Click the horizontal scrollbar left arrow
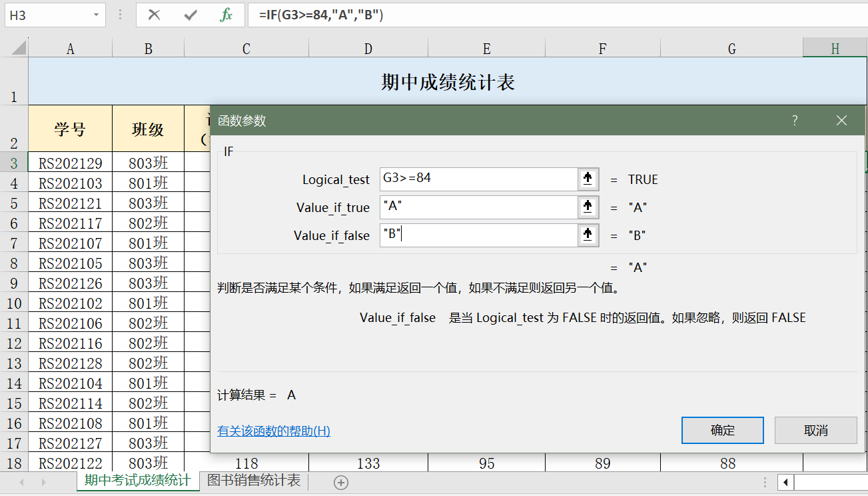Image resolution: width=868 pixels, height=496 pixels. tap(787, 482)
